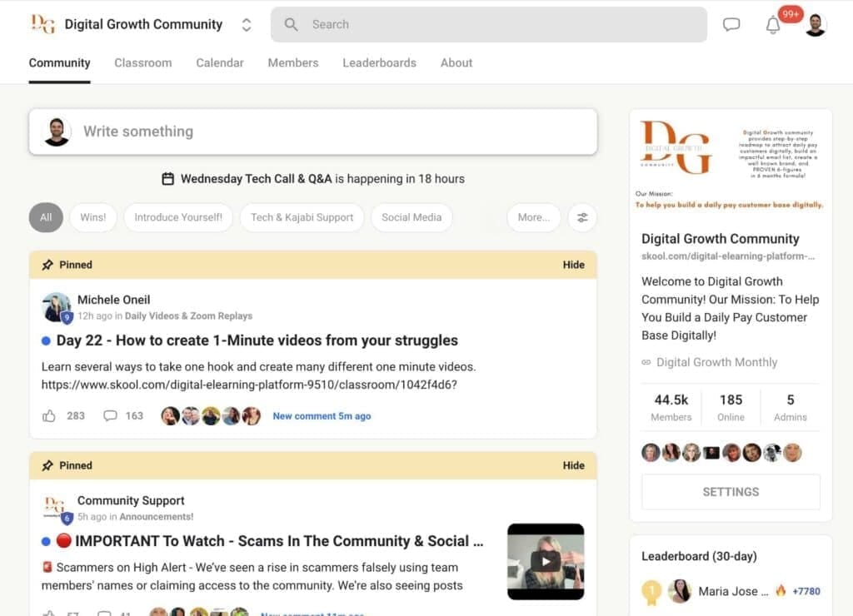The image size is (853, 616).
Task: Open the Digital Growth Monthly link
Action: click(716, 362)
